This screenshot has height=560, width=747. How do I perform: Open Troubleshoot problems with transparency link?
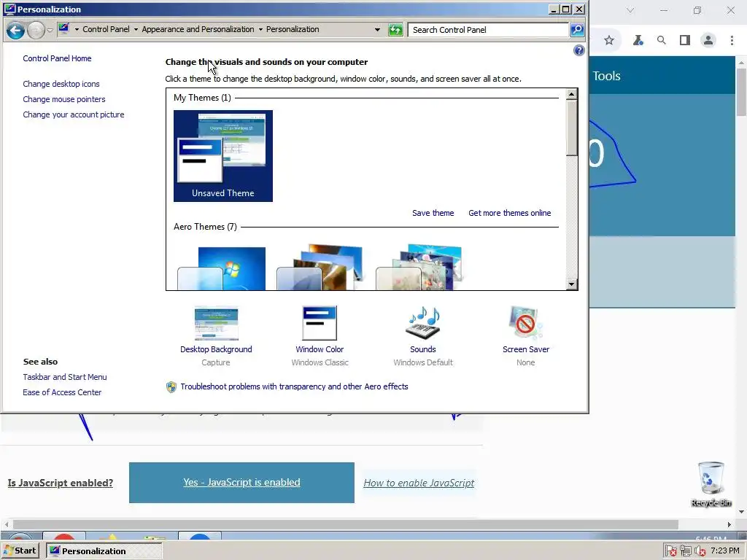[x=295, y=386]
